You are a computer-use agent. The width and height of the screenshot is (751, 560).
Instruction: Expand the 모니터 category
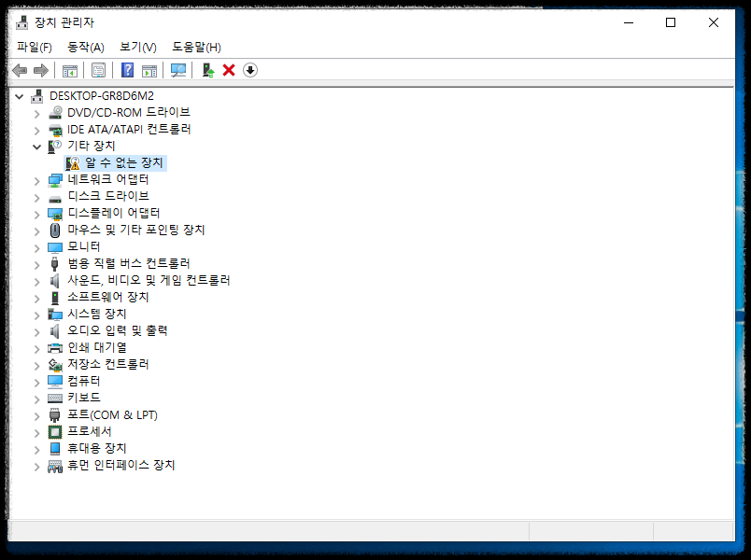pyautogui.click(x=36, y=248)
